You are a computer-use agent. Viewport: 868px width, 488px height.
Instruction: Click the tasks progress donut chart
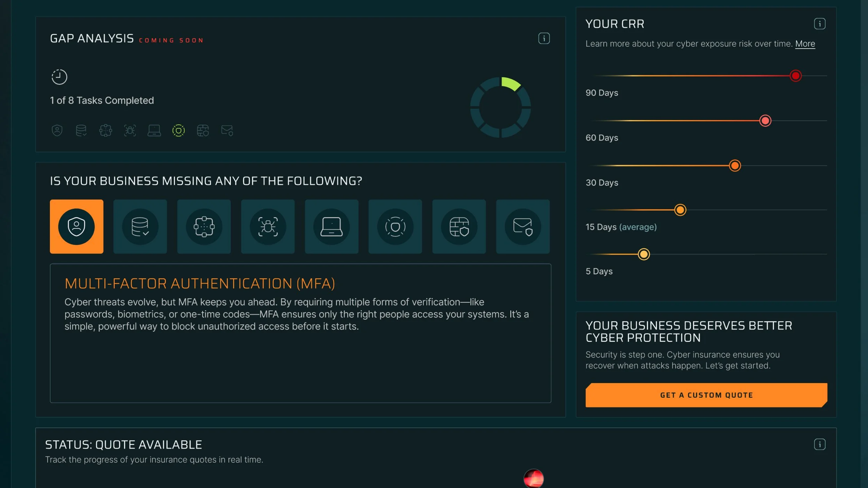click(500, 107)
